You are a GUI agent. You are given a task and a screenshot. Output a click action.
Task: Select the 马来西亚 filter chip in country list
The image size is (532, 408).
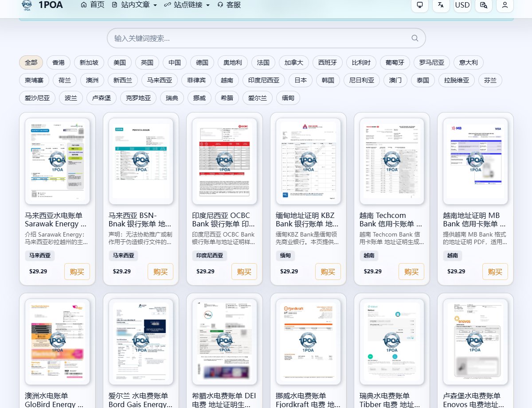pyautogui.click(x=160, y=80)
